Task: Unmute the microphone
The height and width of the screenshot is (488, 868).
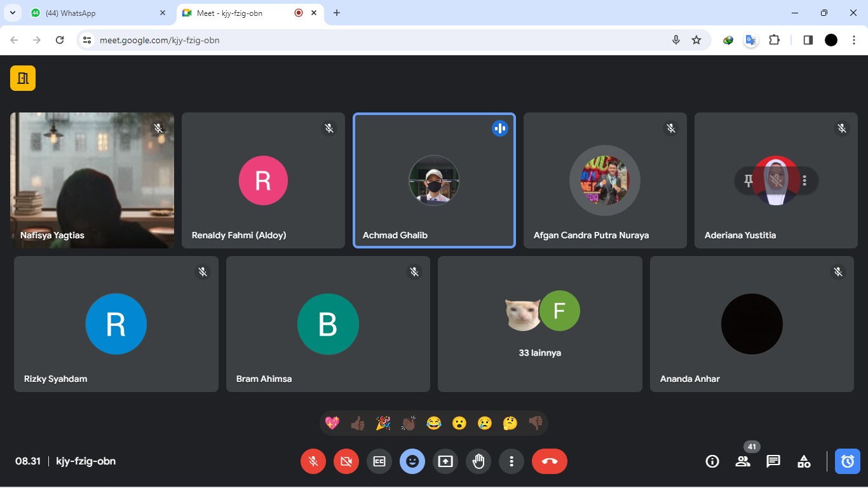Action: pos(313,461)
